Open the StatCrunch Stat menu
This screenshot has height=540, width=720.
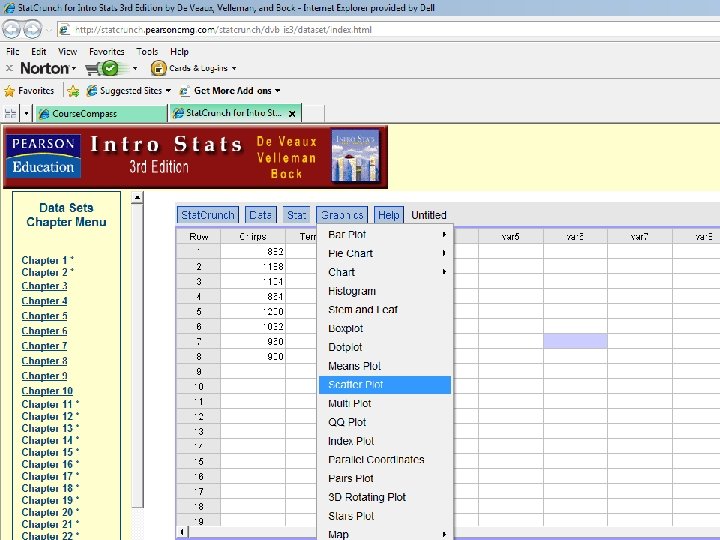tap(296, 215)
